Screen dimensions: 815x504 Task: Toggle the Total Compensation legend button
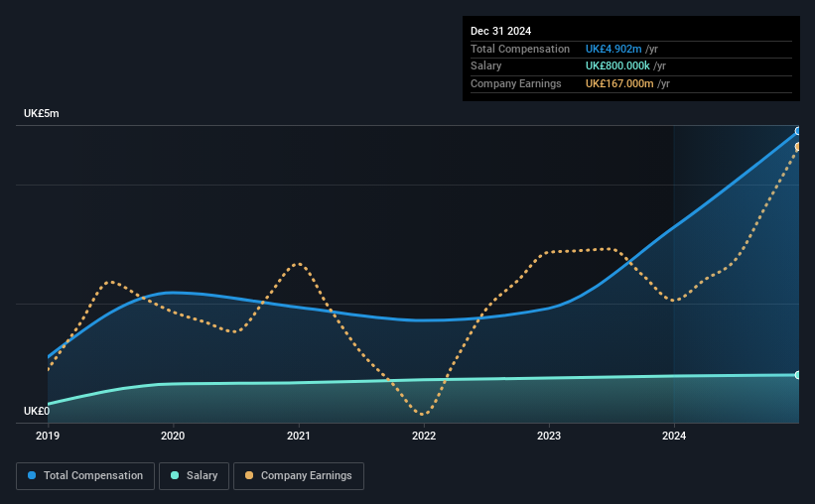pyautogui.click(x=85, y=476)
